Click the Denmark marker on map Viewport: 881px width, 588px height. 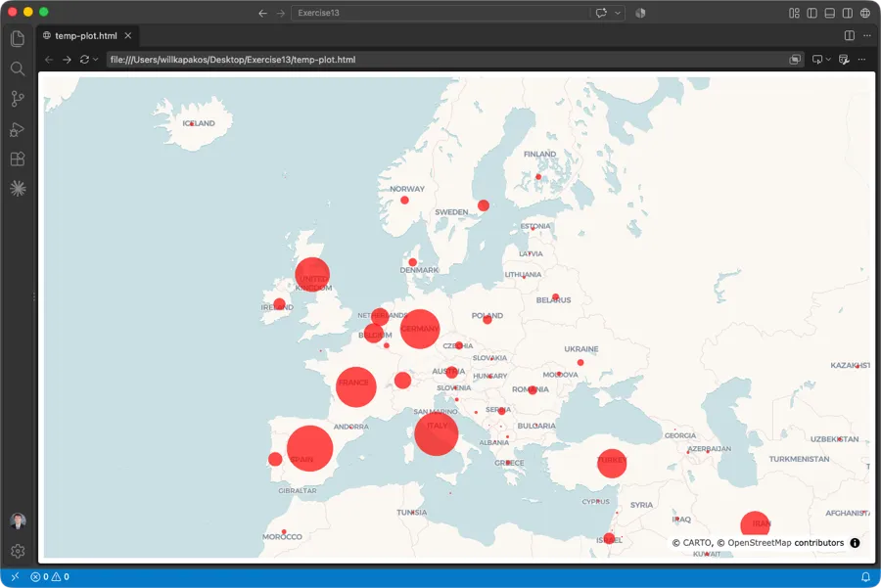(x=412, y=262)
